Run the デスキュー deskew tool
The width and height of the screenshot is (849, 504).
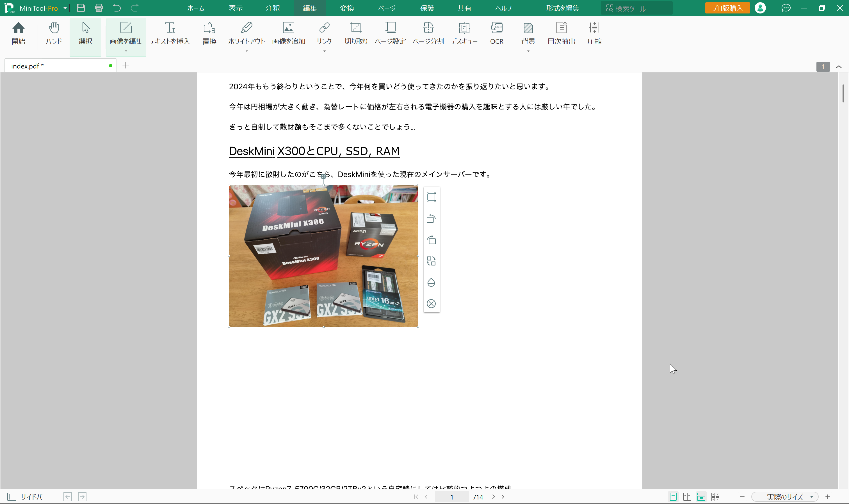click(464, 33)
